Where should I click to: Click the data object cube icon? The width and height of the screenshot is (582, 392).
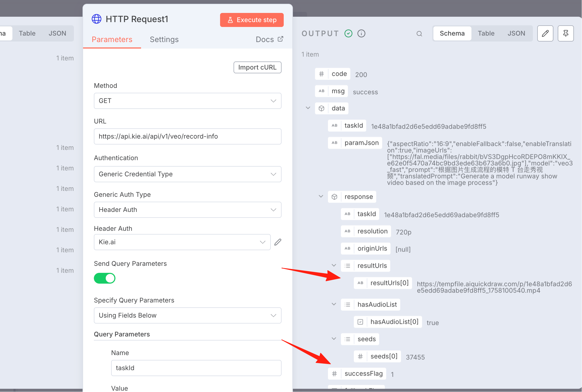[321, 108]
